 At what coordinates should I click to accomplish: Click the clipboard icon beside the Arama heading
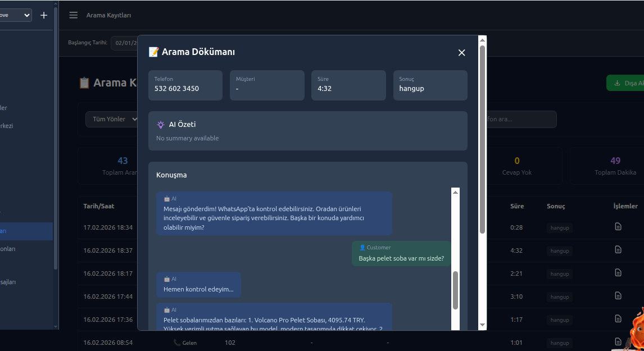(x=84, y=82)
